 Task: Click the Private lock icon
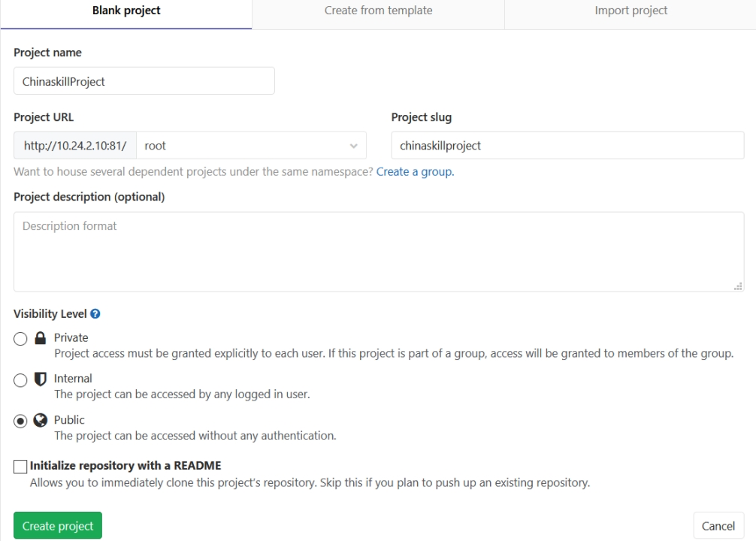(x=41, y=338)
